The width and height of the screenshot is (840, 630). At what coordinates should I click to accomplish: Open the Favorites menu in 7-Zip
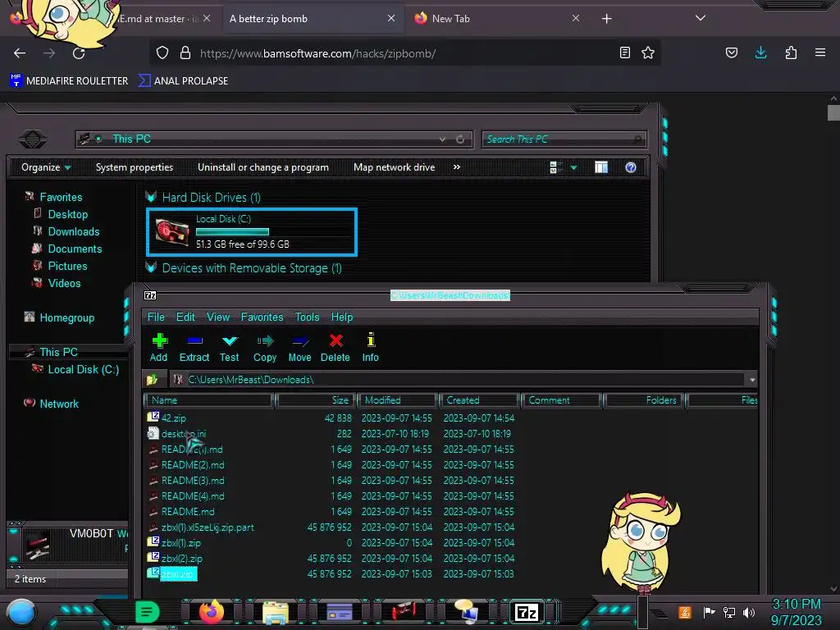coord(262,317)
